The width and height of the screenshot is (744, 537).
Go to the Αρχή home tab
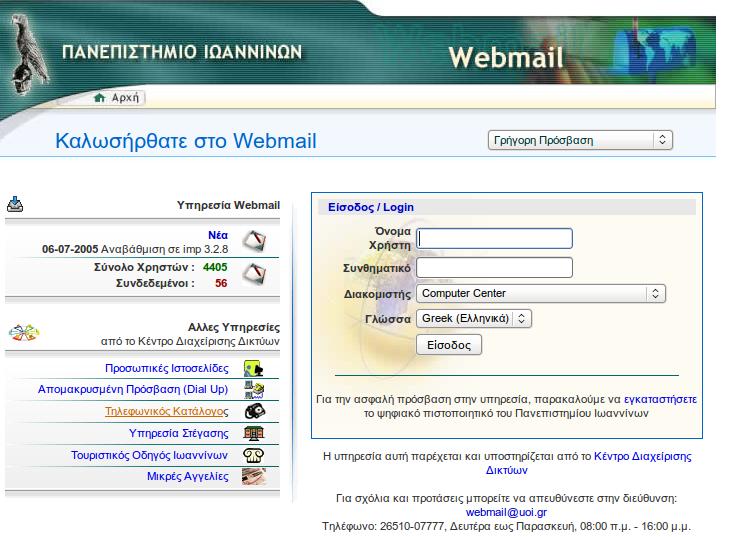(x=118, y=98)
